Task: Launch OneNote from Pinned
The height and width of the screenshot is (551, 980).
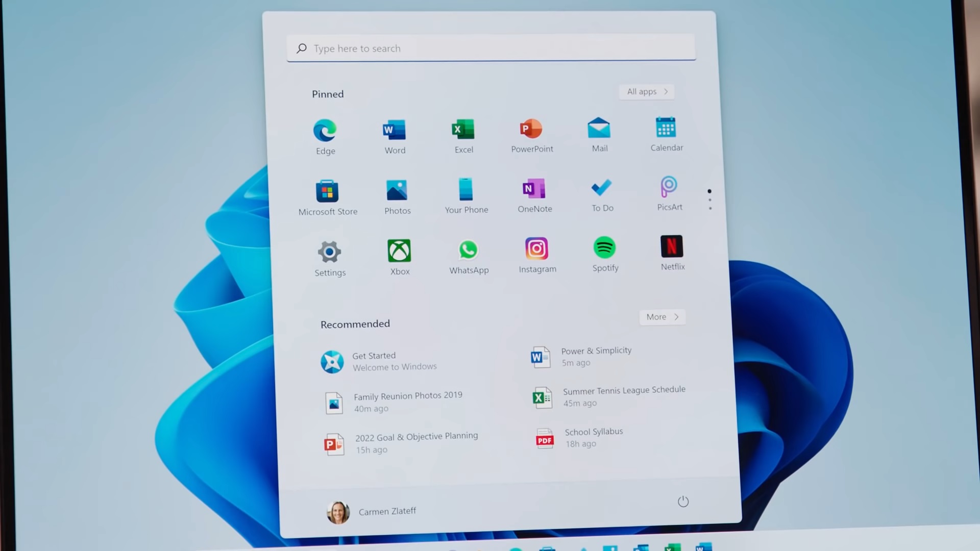Action: tap(534, 195)
